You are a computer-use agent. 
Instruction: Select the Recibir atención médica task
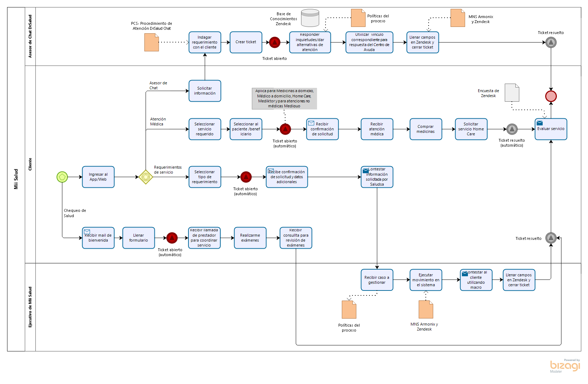coord(377,129)
